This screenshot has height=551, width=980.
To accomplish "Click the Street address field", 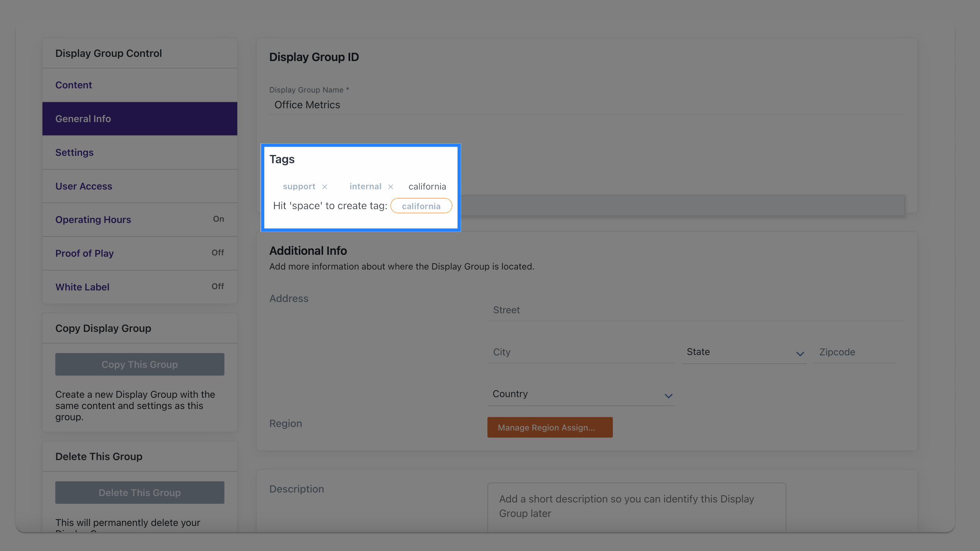I will click(x=696, y=310).
